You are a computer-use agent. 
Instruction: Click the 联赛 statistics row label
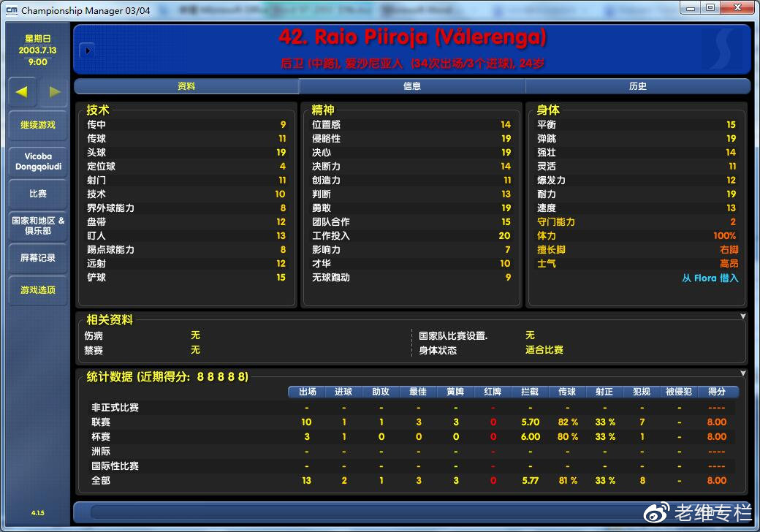(101, 422)
